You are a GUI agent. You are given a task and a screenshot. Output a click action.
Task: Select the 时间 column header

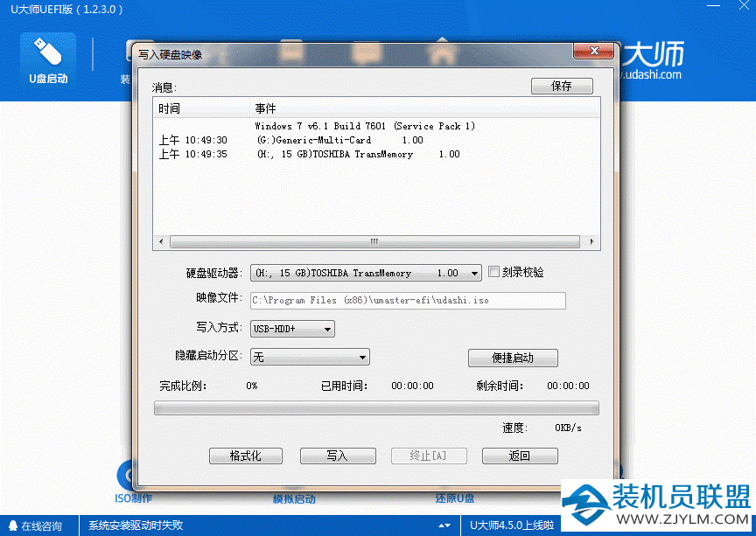(201, 108)
